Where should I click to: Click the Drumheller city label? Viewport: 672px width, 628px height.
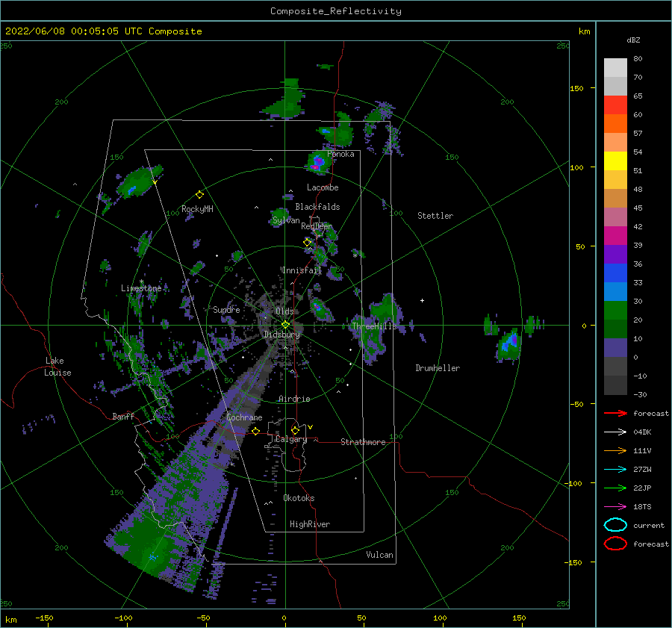(438, 368)
